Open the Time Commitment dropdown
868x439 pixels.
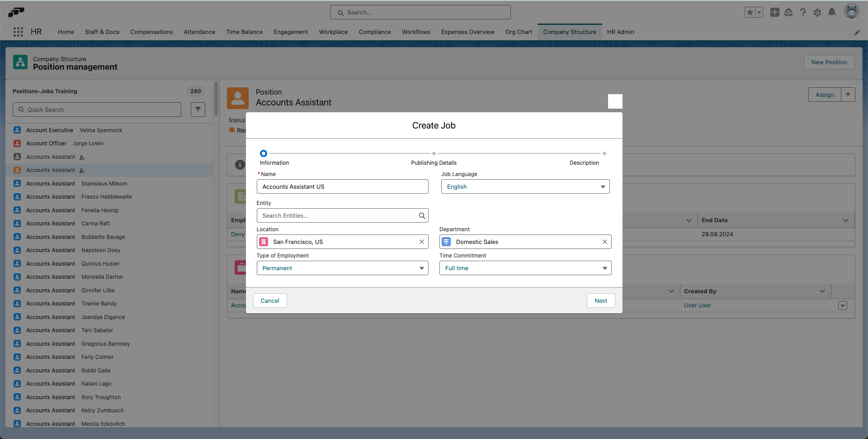coord(604,268)
